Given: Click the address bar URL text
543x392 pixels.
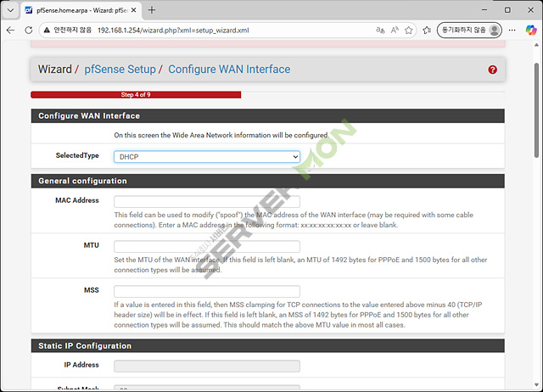Looking at the screenshot, I should click(x=173, y=31).
